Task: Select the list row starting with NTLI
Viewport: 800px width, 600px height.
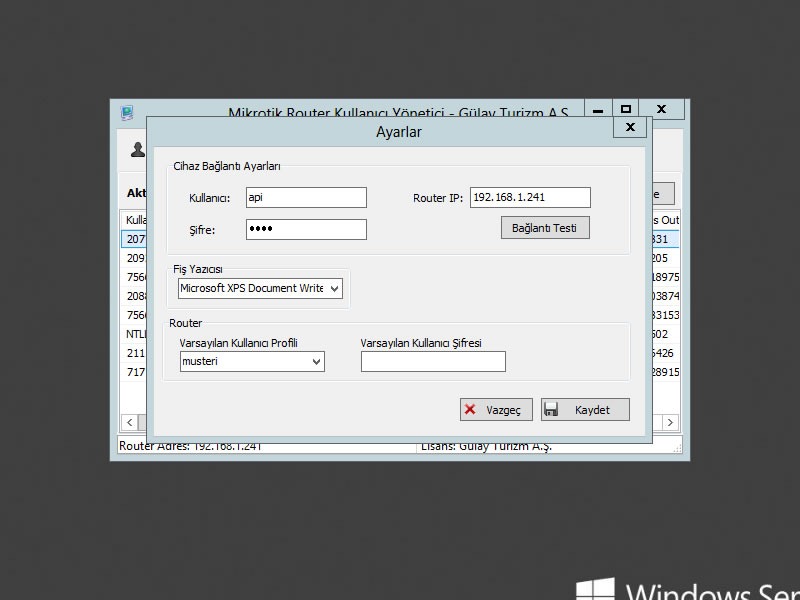Action: coord(135,334)
